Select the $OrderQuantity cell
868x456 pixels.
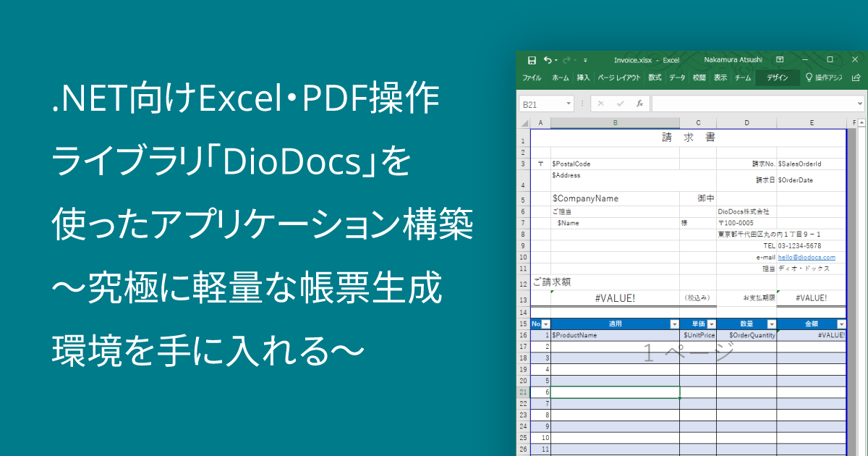tap(746, 335)
